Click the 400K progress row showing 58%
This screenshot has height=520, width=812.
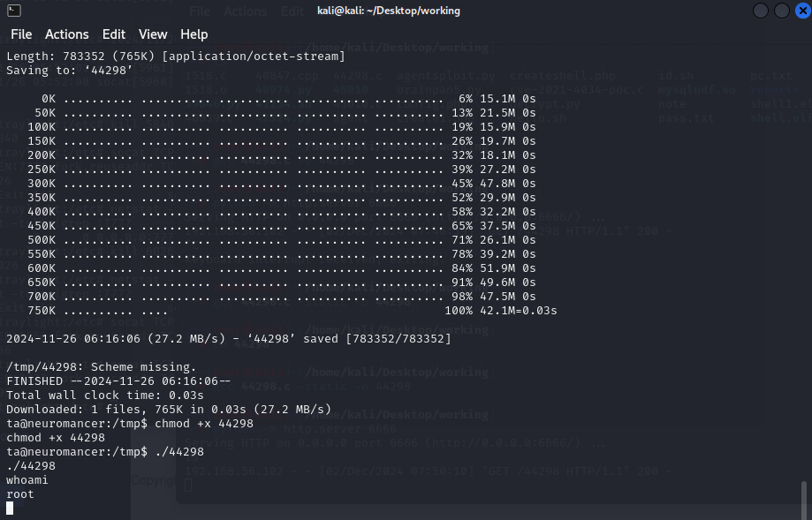point(282,212)
